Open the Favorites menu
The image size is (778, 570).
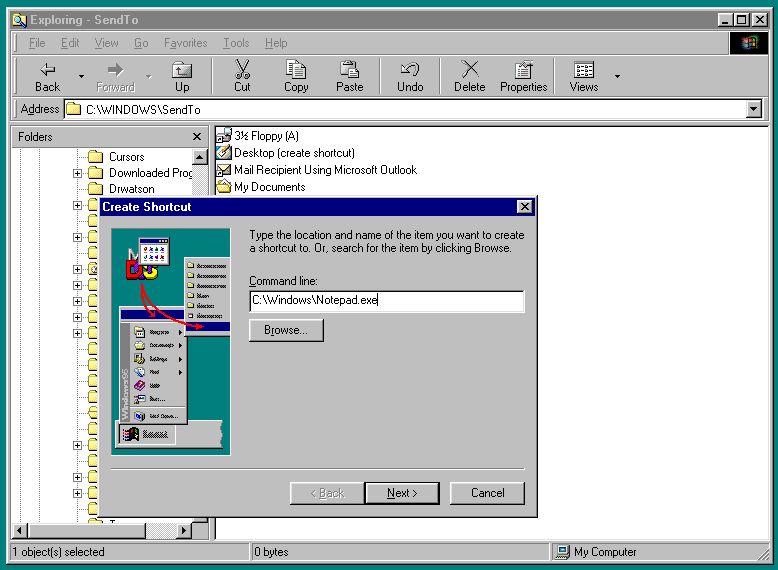click(186, 43)
